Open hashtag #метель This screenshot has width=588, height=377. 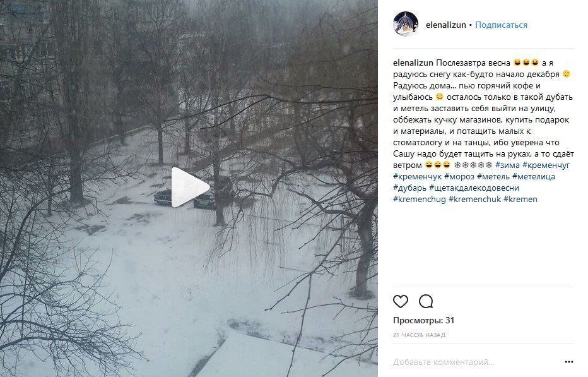(x=493, y=176)
